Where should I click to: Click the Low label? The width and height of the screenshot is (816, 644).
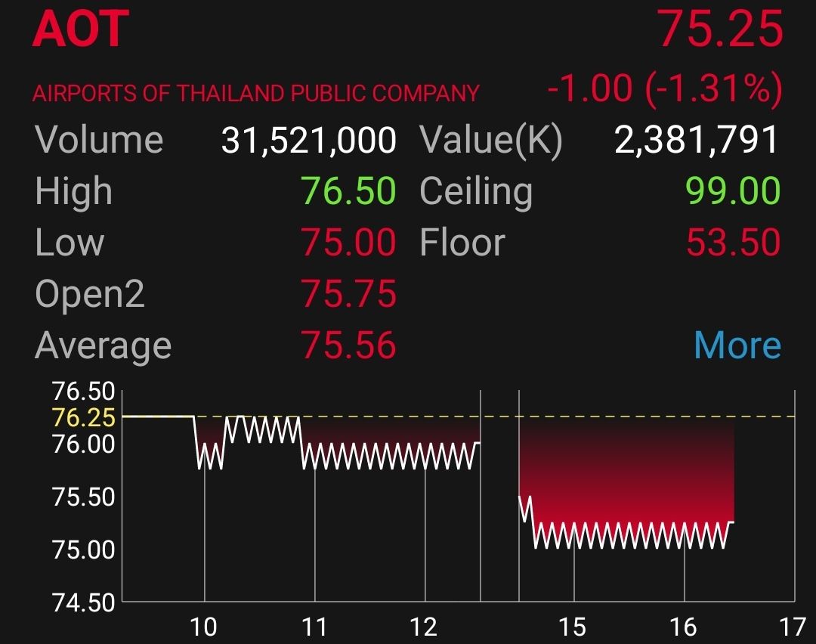tap(70, 242)
